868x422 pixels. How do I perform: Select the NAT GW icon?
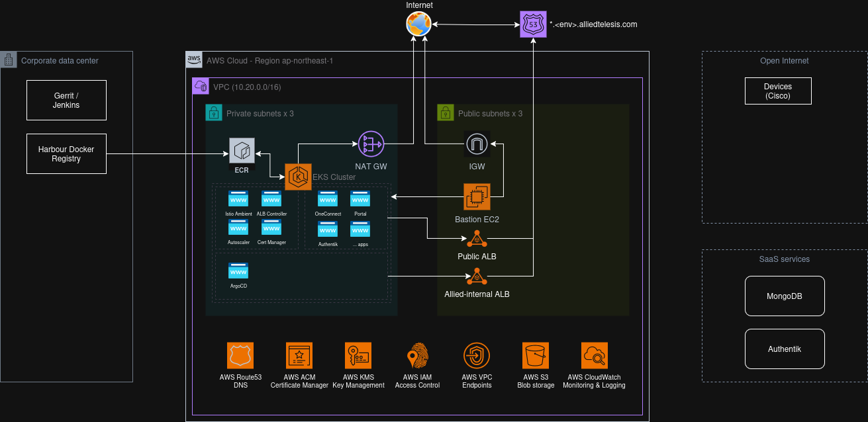coord(371,144)
